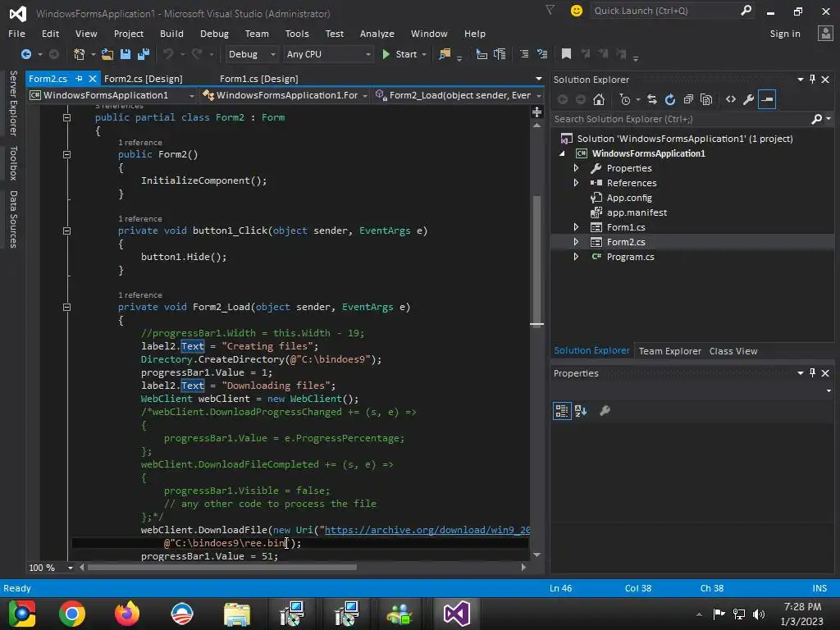Open the Analyze menu
Viewport: 840px width, 630px height.
[377, 33]
